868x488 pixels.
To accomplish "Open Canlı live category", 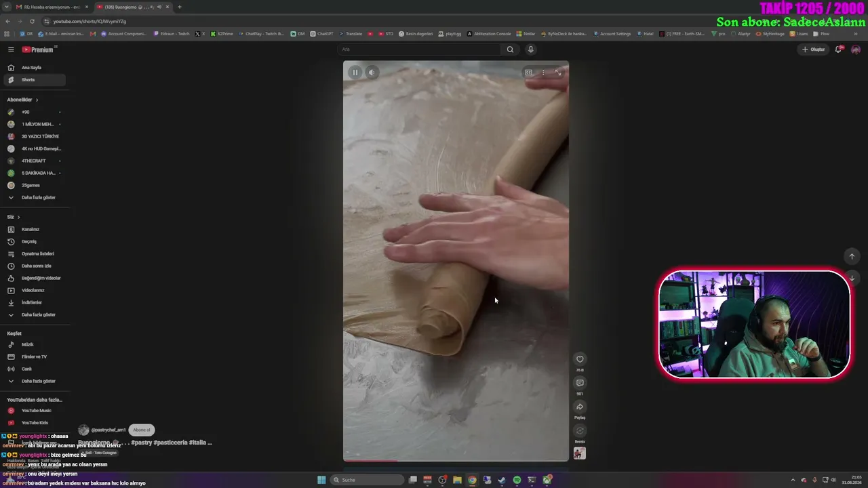I will point(34,369).
